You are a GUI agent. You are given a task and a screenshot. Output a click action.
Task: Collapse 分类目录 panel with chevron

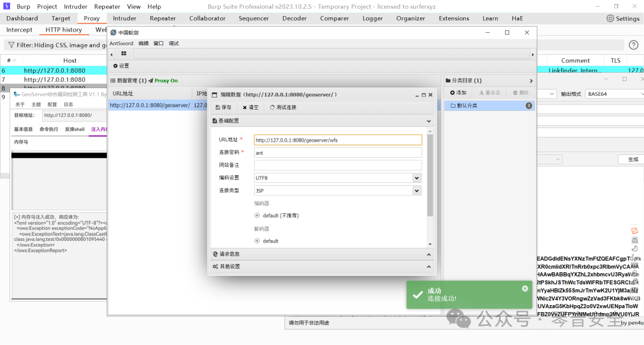[531, 81]
